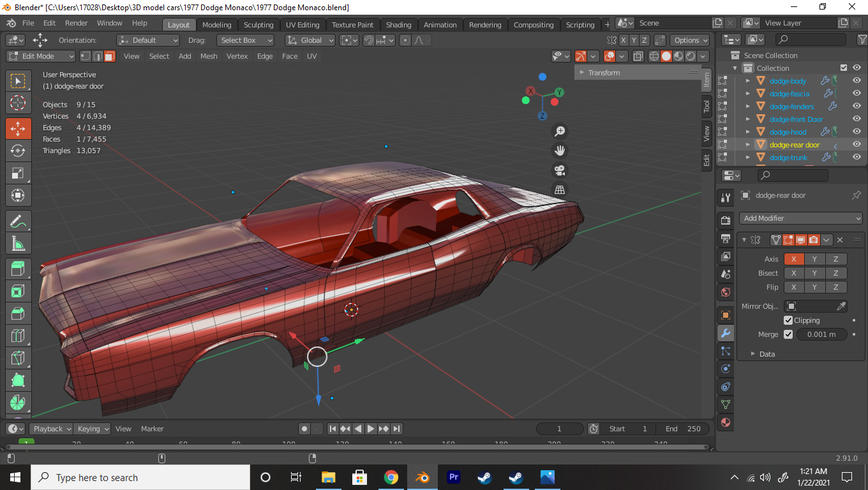
Task: Click the viewport zoom magnifier icon
Action: tap(560, 131)
